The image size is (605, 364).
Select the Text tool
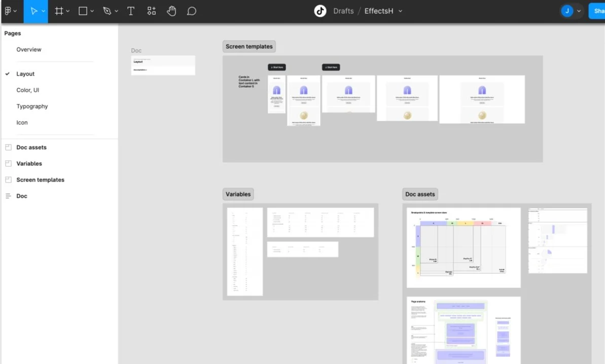point(131,11)
